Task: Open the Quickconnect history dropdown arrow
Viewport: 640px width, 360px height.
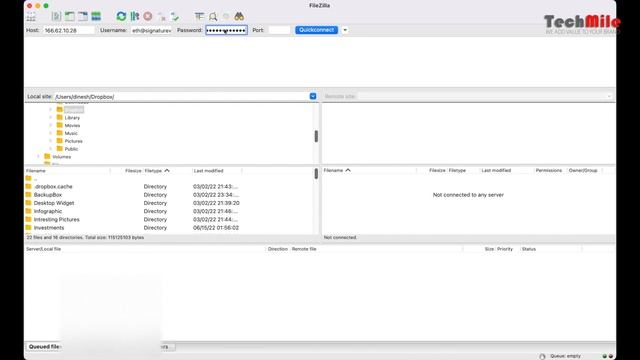Action: click(x=345, y=30)
